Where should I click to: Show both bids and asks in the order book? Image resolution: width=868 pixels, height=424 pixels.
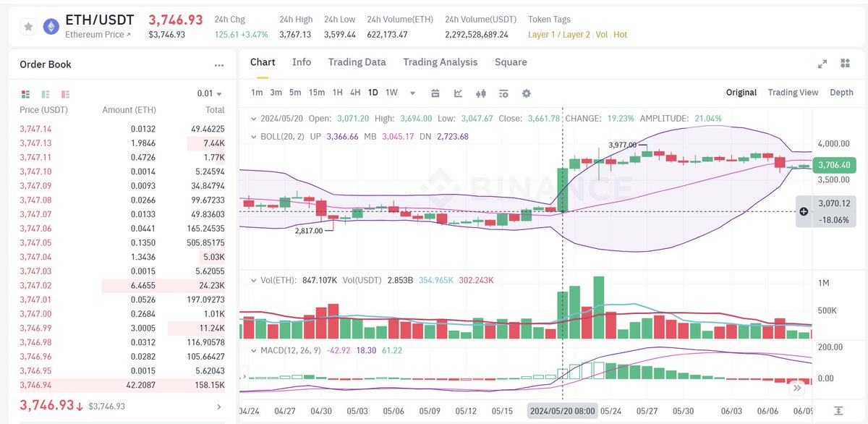tap(26, 94)
